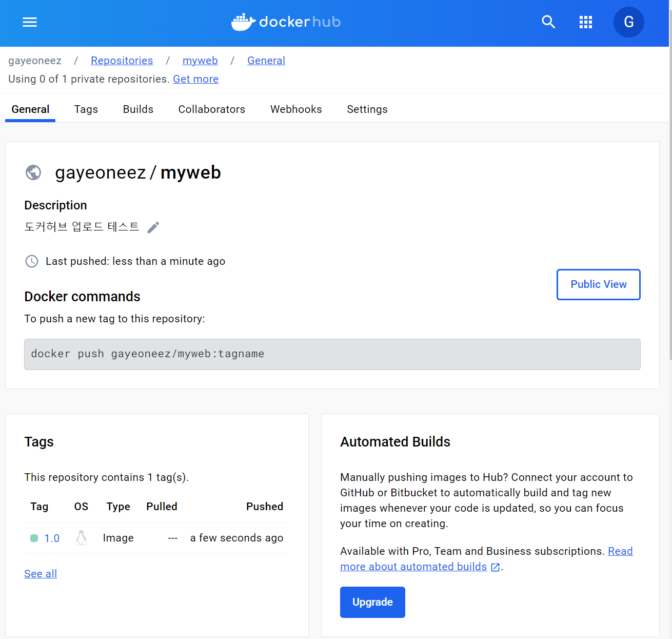Click the Tag column header
This screenshot has height=639, width=672.
(x=39, y=507)
